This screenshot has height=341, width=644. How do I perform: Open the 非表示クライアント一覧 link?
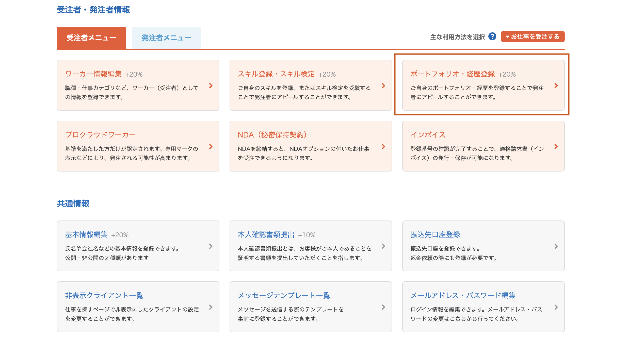point(104,295)
